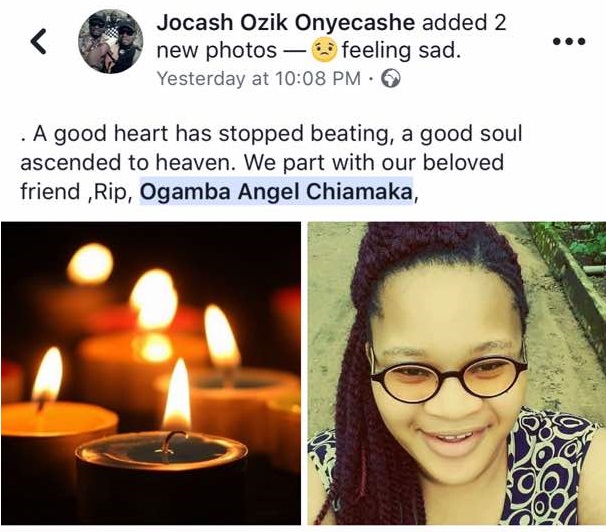
Task: Open the three-dot post options menu
Action: pyautogui.click(x=569, y=41)
